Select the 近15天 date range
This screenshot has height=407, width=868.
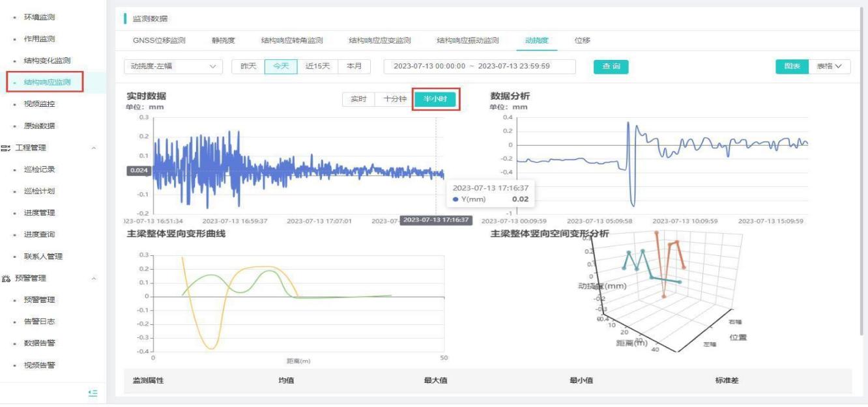point(317,66)
